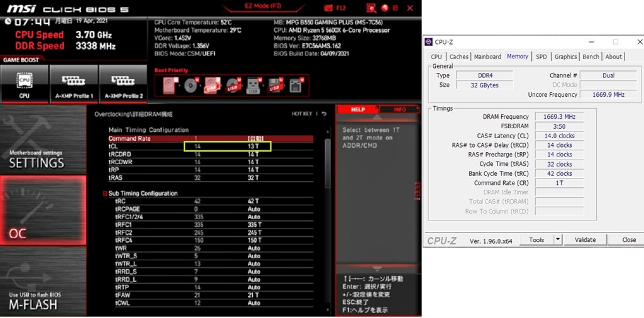Select the tRTP row

(214, 287)
